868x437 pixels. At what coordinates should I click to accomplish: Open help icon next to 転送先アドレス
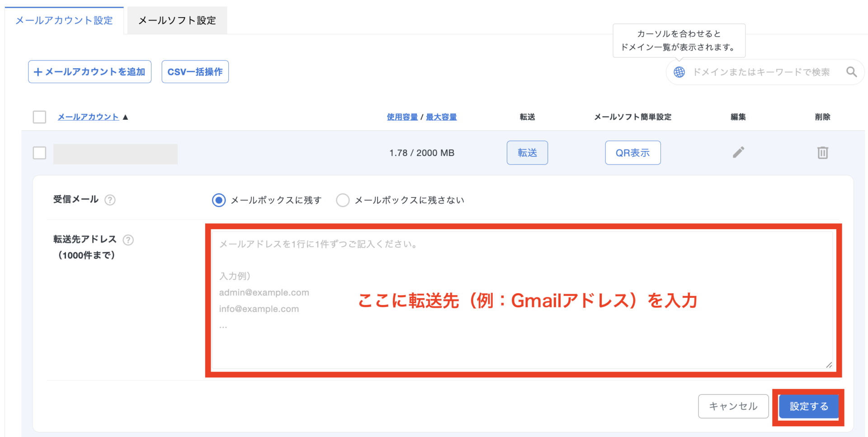click(128, 240)
